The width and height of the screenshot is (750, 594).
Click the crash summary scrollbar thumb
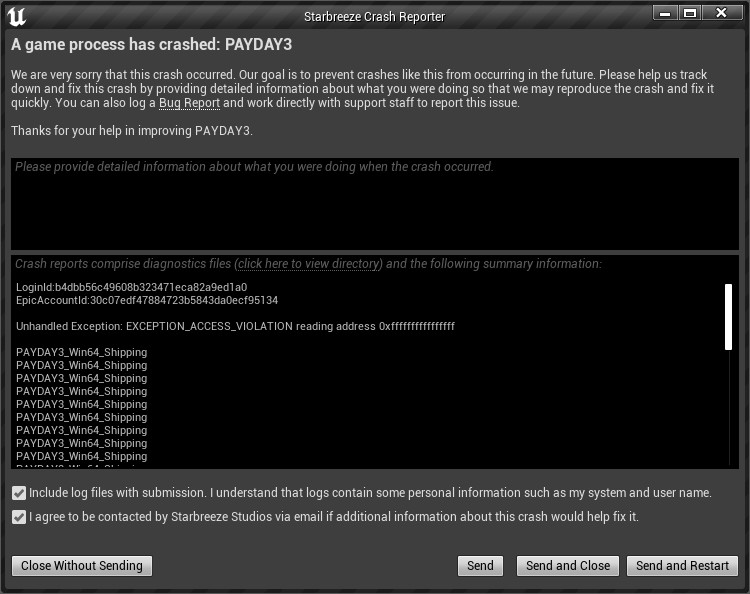click(x=728, y=316)
